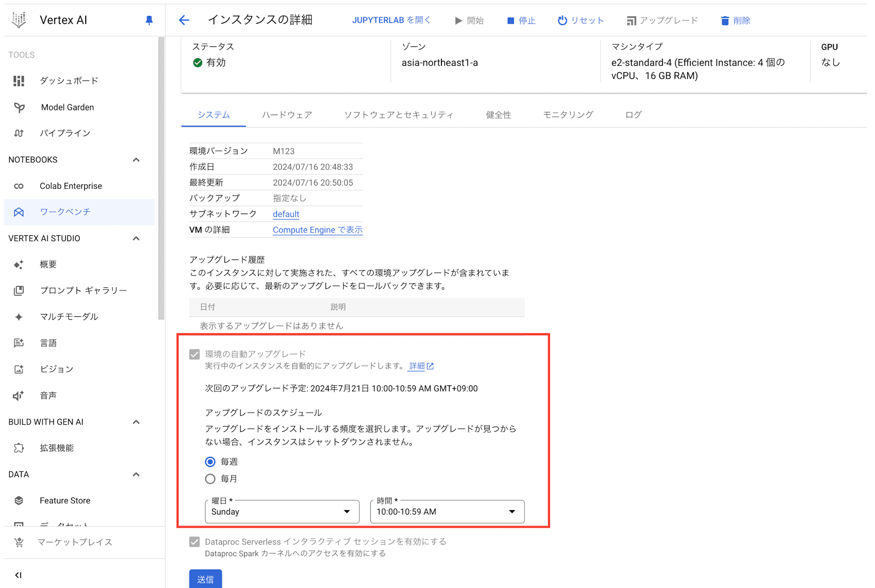
Task: Click the sidebar vertical scrollbar
Action: point(161,178)
